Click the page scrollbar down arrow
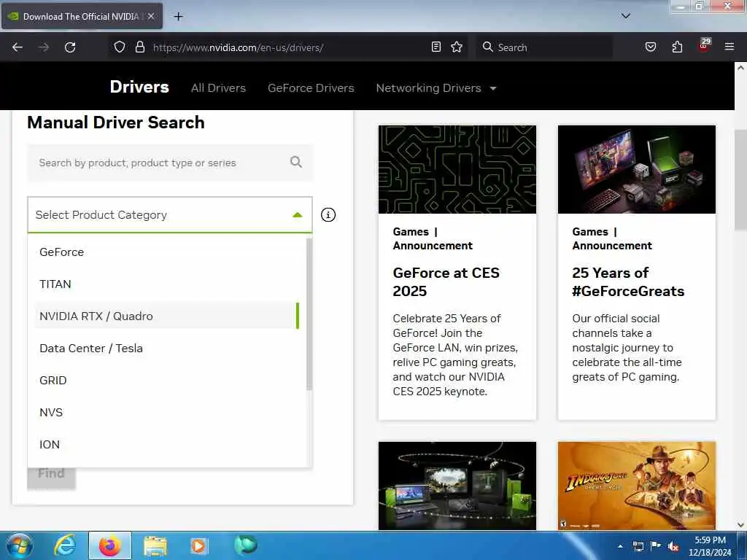This screenshot has height=560, width=747. click(x=740, y=525)
